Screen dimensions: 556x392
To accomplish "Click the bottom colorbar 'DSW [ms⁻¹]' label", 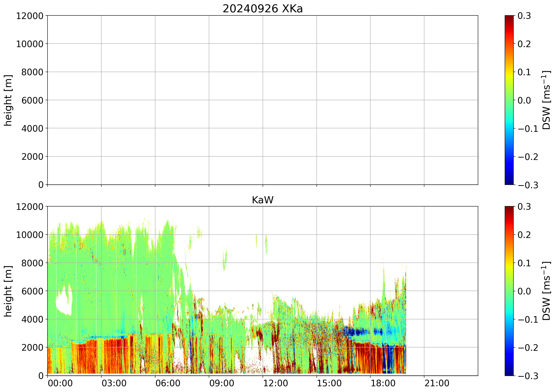I will tap(546, 291).
